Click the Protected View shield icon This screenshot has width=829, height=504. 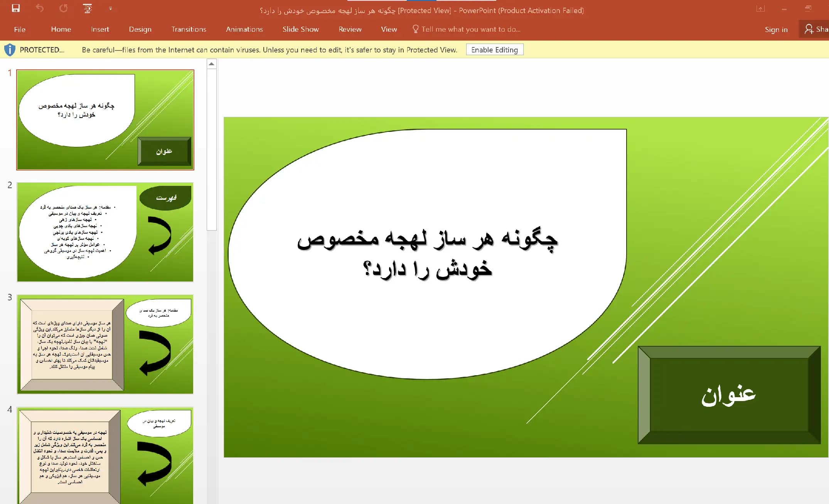click(10, 50)
